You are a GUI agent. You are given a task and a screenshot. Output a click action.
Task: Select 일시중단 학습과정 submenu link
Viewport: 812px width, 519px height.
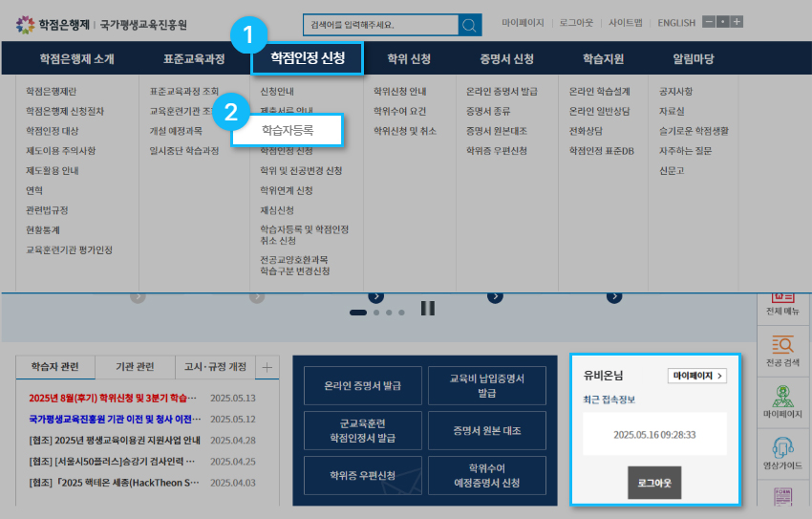183,151
